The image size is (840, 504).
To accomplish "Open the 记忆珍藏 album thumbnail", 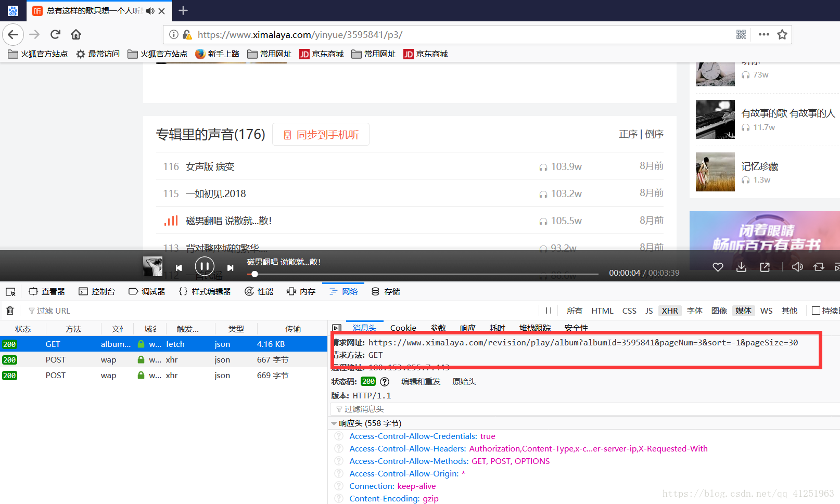I will [715, 172].
